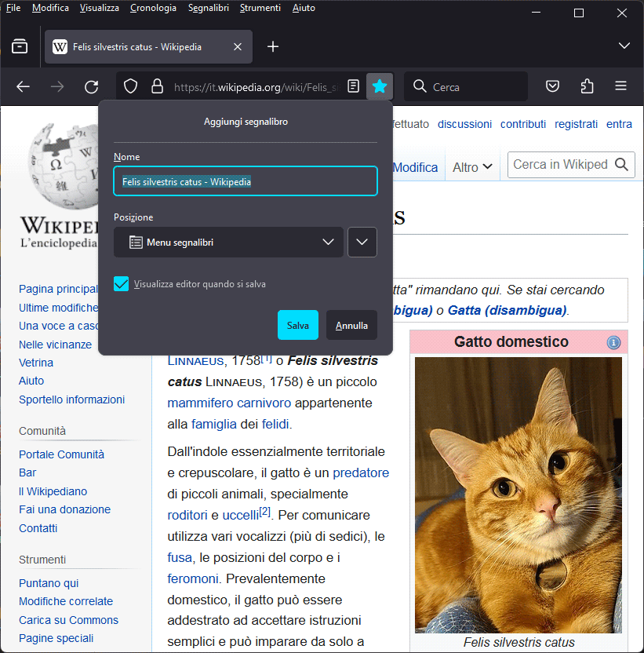Click the bookmark Nome text field
Image resolution: width=644 pixels, height=653 pixels.
point(246,181)
